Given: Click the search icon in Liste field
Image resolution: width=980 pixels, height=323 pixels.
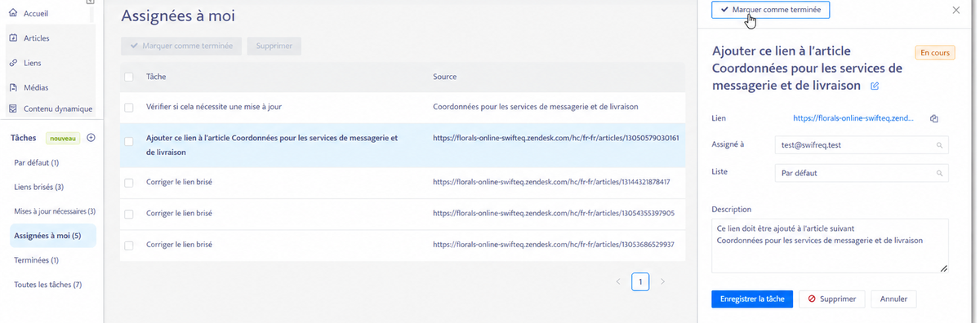Looking at the screenshot, I should 940,173.
